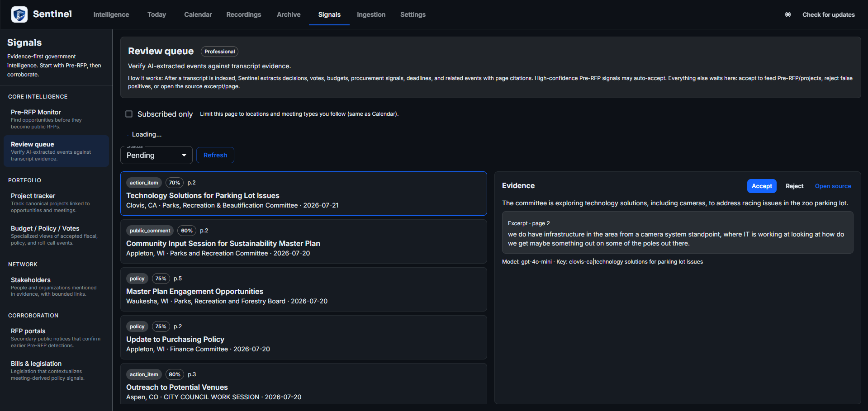
Task: Reject the selected evidence signal
Action: click(x=794, y=186)
